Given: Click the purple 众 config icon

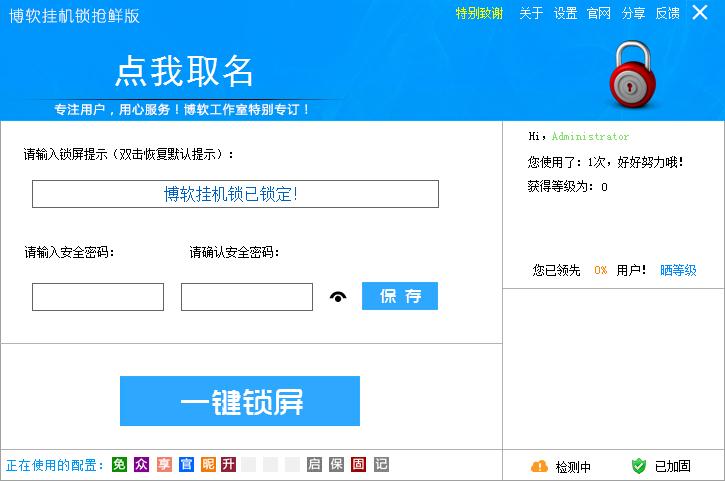Looking at the screenshot, I should click(x=141, y=464).
